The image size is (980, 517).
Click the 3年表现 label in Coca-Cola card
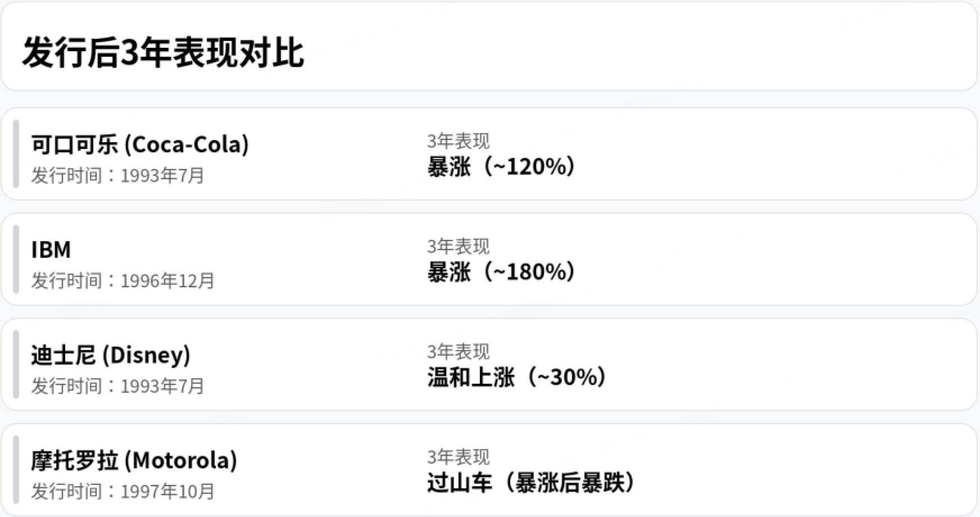[458, 141]
